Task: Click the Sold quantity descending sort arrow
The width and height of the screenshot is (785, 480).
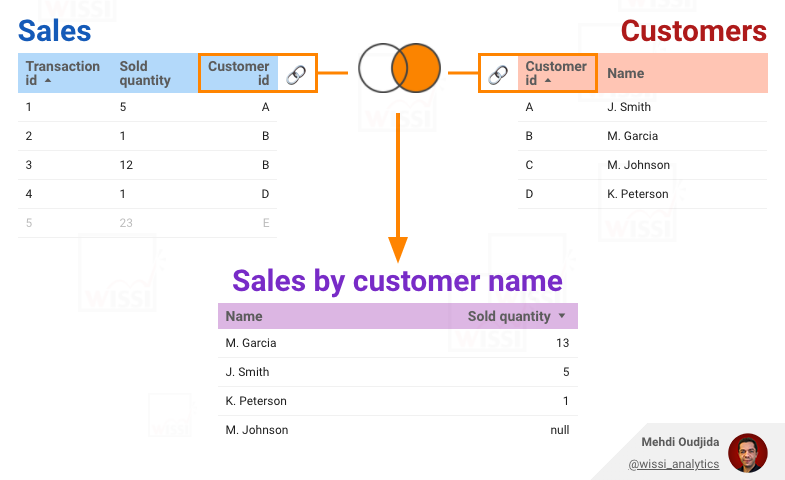Action: pos(562,316)
